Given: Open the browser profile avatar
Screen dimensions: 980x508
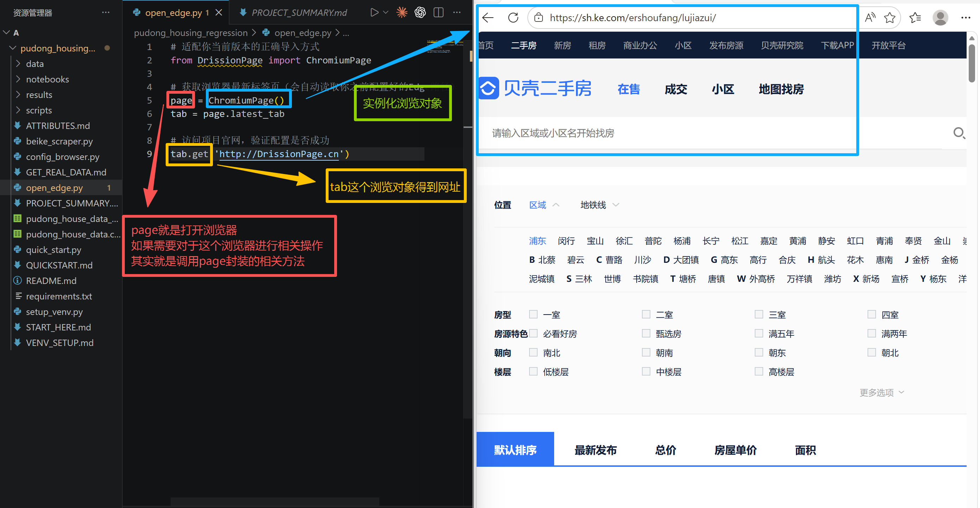Looking at the screenshot, I should click(940, 18).
